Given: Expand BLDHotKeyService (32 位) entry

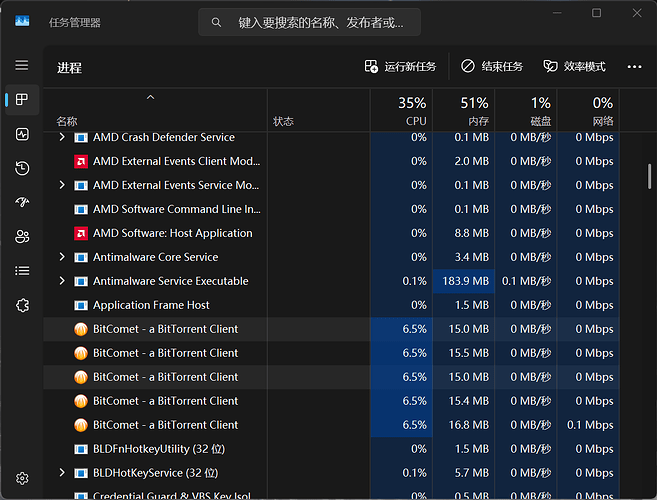Looking at the screenshot, I should (x=62, y=473).
